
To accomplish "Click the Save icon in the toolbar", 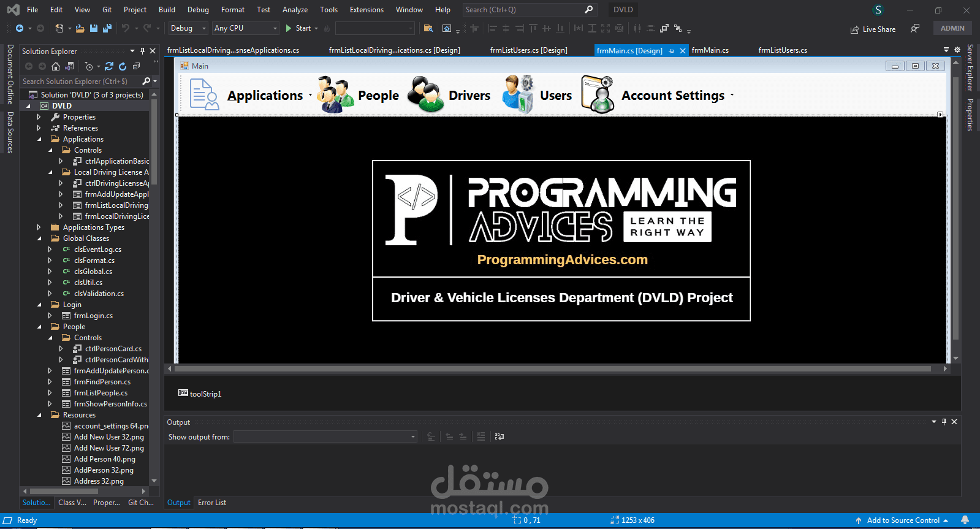I will (94, 28).
